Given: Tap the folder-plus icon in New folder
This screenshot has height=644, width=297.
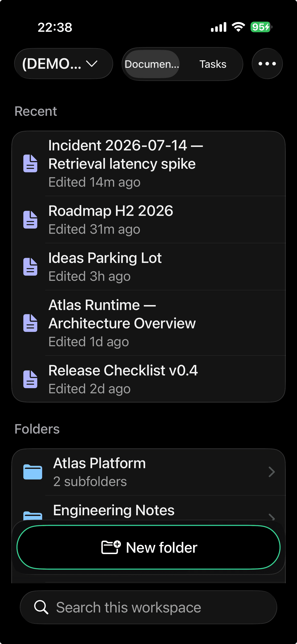Looking at the screenshot, I should tap(111, 547).
